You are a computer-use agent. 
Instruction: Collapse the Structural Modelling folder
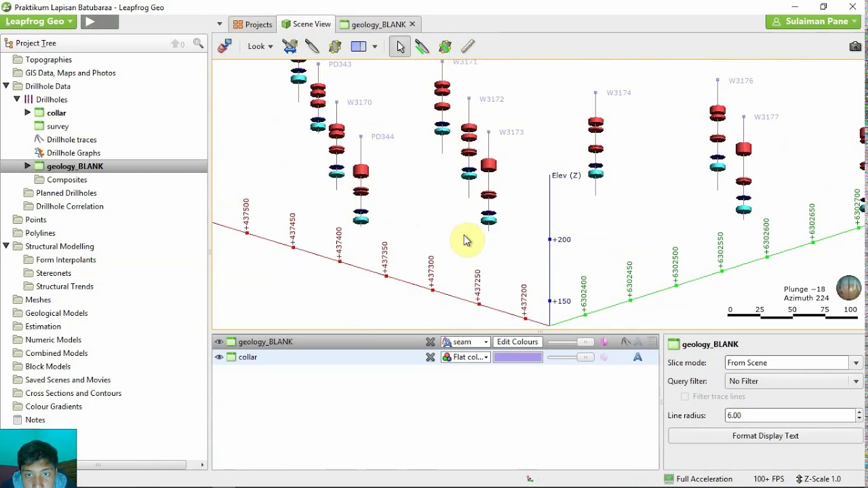pyautogui.click(x=6, y=246)
